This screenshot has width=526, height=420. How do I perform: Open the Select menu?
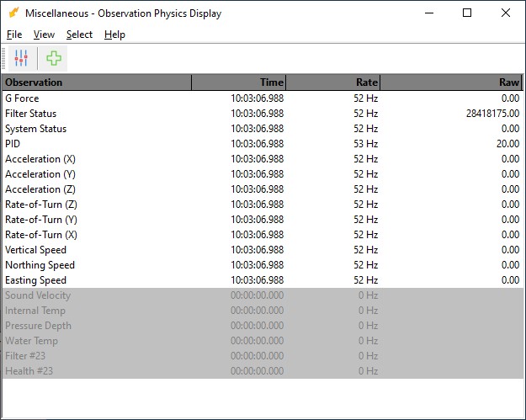(79, 35)
